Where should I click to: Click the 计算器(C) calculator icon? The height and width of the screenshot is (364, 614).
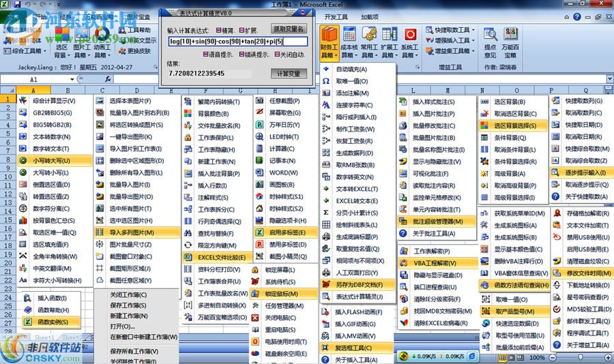point(259,149)
